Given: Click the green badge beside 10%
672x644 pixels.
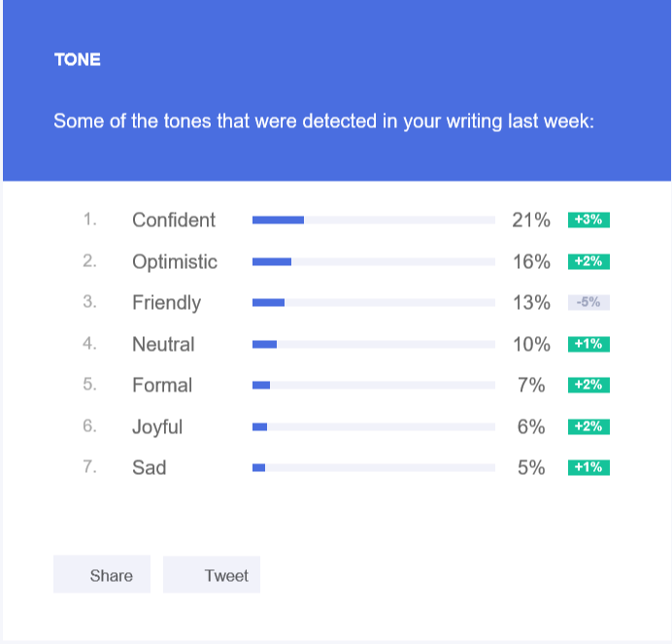Looking at the screenshot, I should click(x=588, y=344).
